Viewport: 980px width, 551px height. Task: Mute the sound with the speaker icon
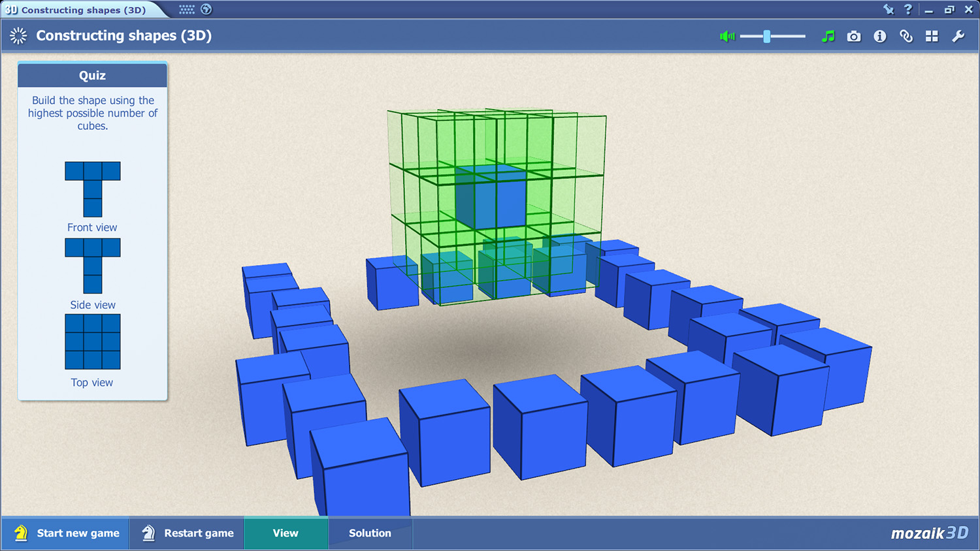(x=727, y=37)
